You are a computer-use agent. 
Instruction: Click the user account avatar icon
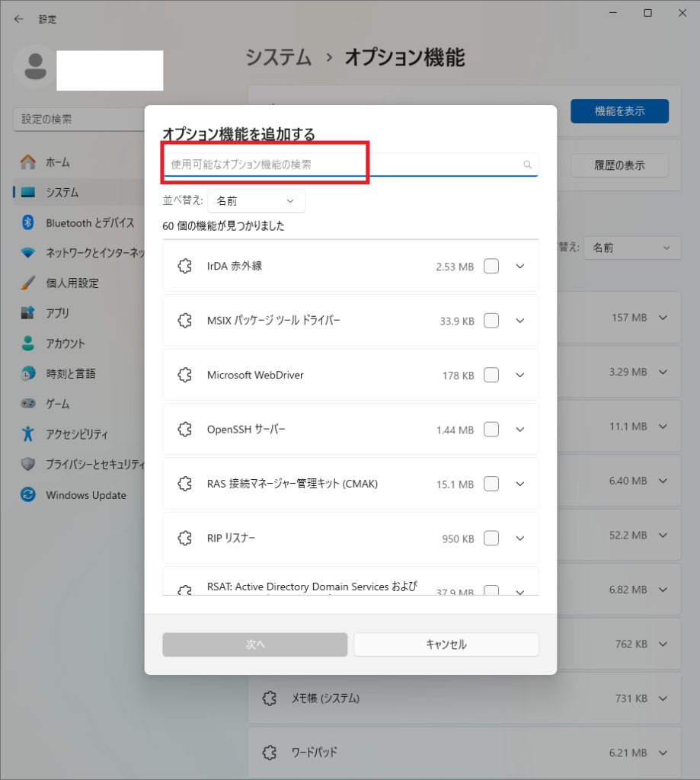click(35, 67)
